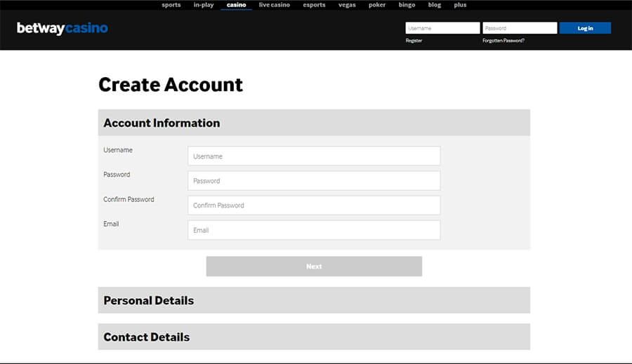Click the Confirm Password label text

(129, 199)
